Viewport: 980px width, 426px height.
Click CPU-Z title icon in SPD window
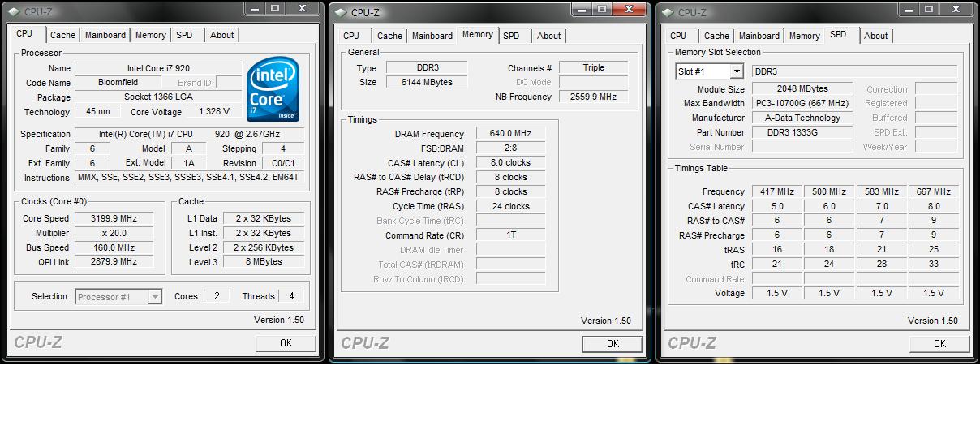click(x=668, y=12)
